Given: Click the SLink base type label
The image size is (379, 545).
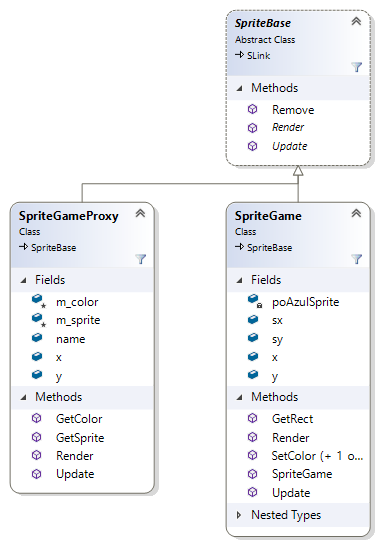Looking at the screenshot, I should [258, 56].
